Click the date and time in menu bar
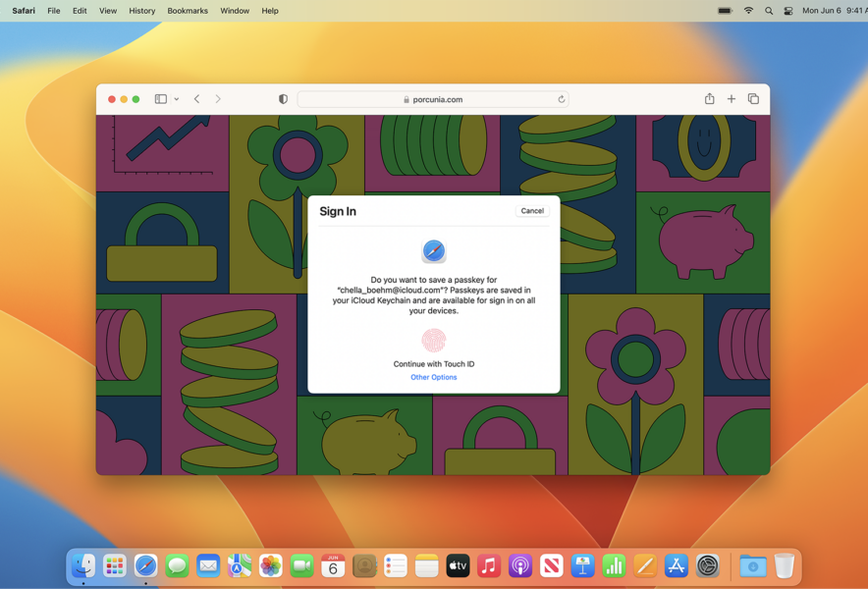 click(835, 11)
